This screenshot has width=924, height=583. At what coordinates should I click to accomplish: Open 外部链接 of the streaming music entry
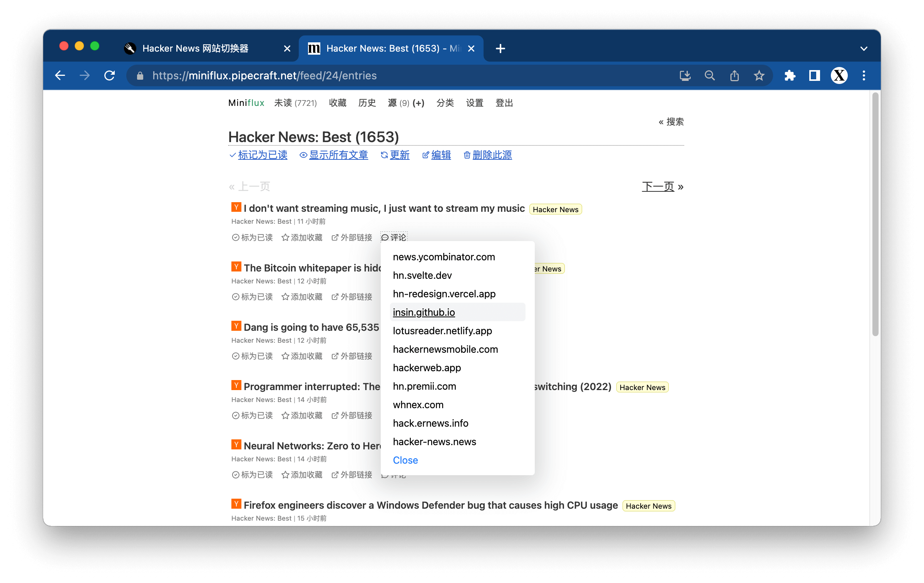[x=352, y=237]
